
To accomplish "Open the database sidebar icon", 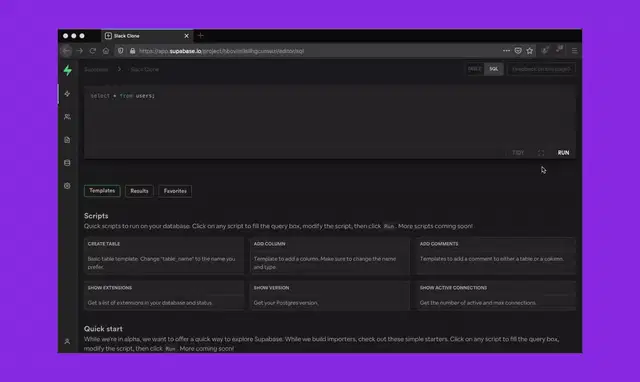I will click(x=67, y=163).
